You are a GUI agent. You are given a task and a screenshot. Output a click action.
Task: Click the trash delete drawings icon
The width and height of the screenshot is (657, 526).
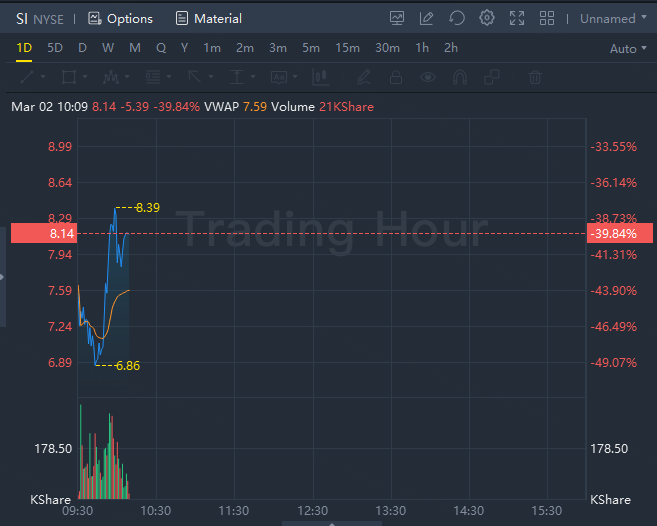(x=536, y=77)
